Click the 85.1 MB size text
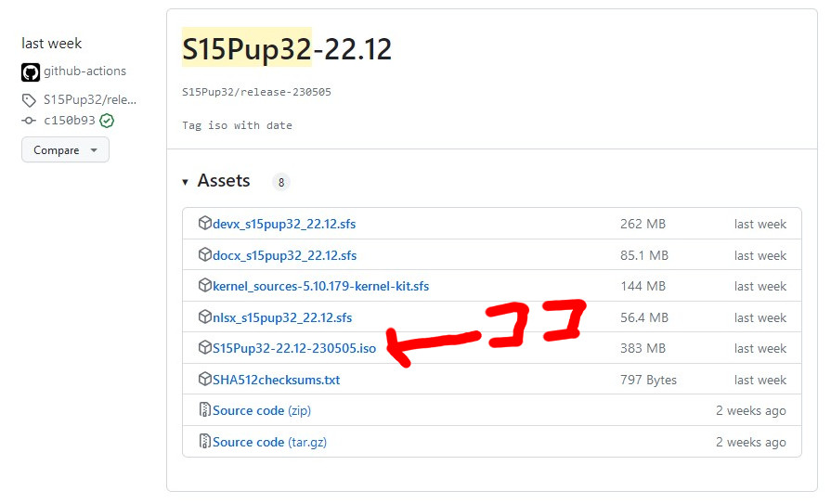The height and width of the screenshot is (504, 831). click(644, 255)
